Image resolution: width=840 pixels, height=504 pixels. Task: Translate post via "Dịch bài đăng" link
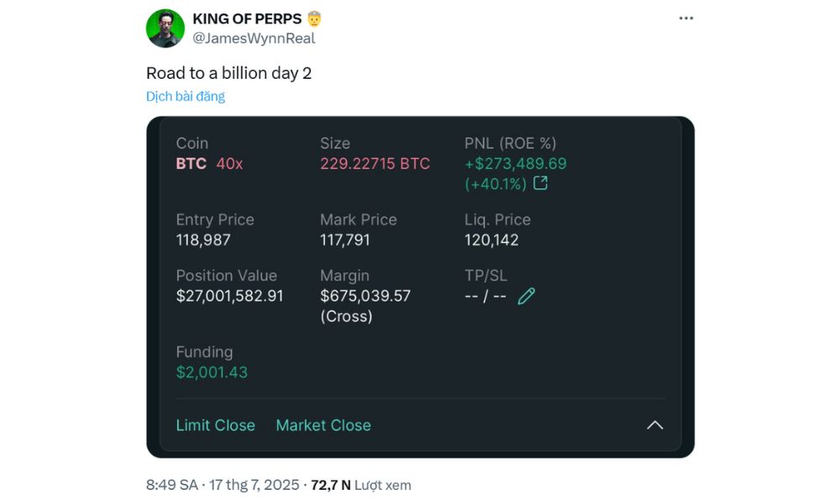click(x=186, y=96)
